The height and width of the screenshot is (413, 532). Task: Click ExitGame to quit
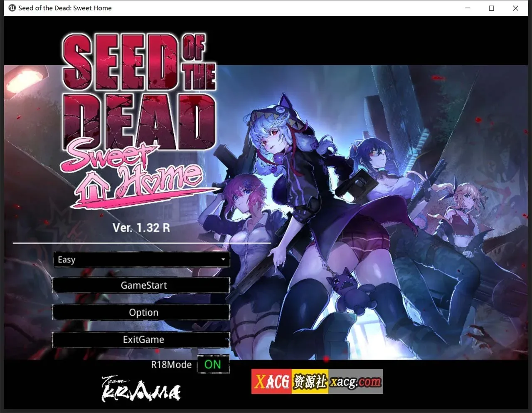tap(141, 339)
